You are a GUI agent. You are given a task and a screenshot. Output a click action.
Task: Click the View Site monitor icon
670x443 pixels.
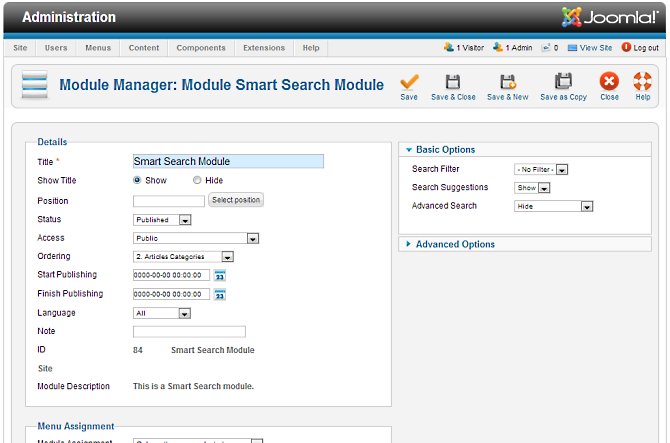click(572, 48)
